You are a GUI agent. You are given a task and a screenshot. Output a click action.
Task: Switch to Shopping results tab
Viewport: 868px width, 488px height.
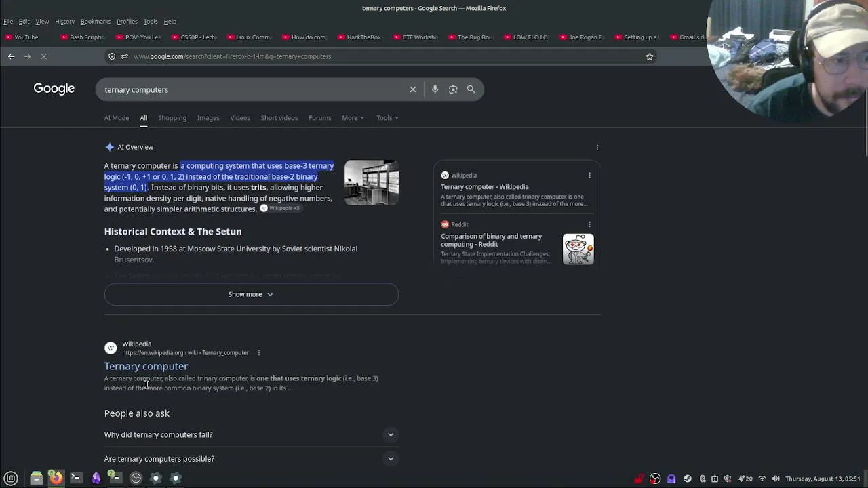click(172, 118)
